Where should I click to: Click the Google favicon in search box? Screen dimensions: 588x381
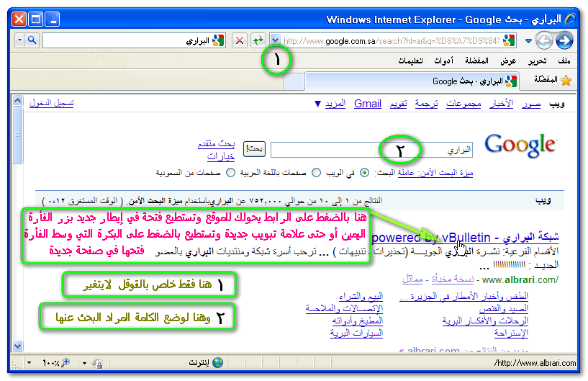pyautogui.click(x=218, y=40)
